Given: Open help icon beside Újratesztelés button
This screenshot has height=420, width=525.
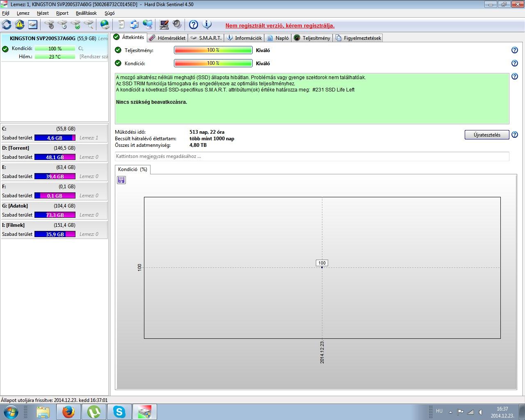Looking at the screenshot, I should tap(515, 135).
